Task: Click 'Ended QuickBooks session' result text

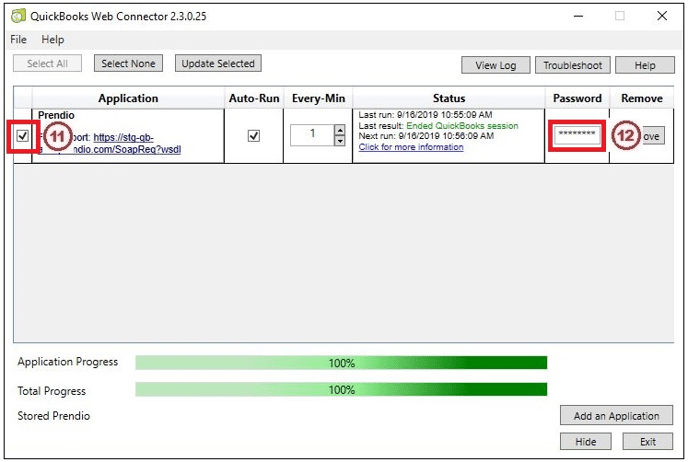Action: (x=462, y=126)
